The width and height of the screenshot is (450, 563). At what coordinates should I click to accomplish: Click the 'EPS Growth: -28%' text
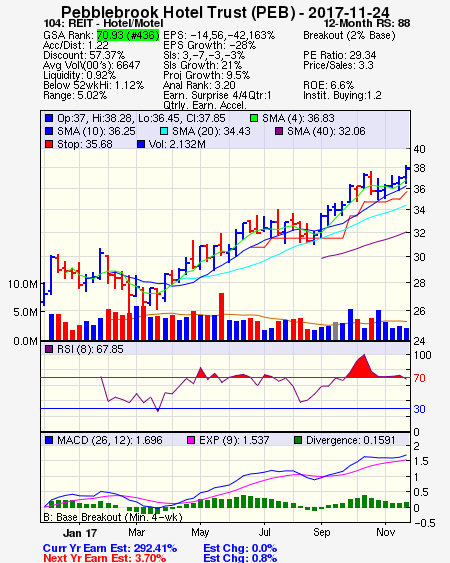tap(209, 45)
